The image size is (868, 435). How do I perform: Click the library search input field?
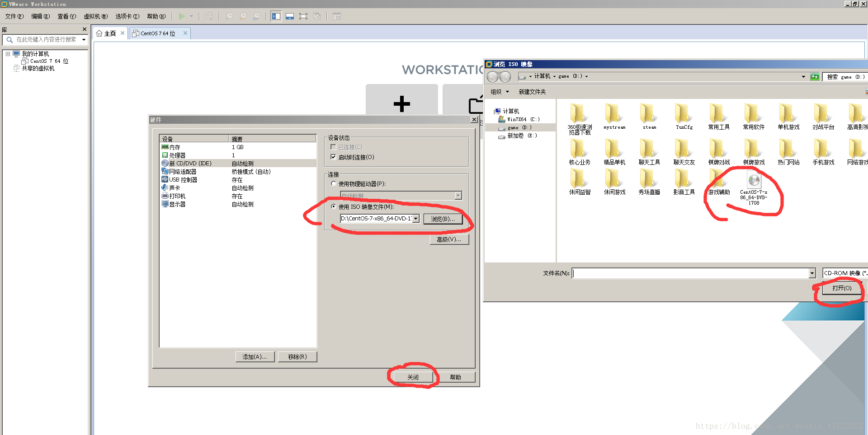coord(46,40)
